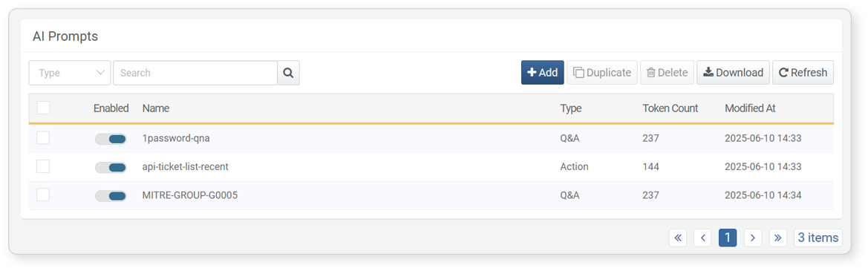
Task: Toggle off the api-ticket-list-recent prompt
Action: click(x=111, y=167)
